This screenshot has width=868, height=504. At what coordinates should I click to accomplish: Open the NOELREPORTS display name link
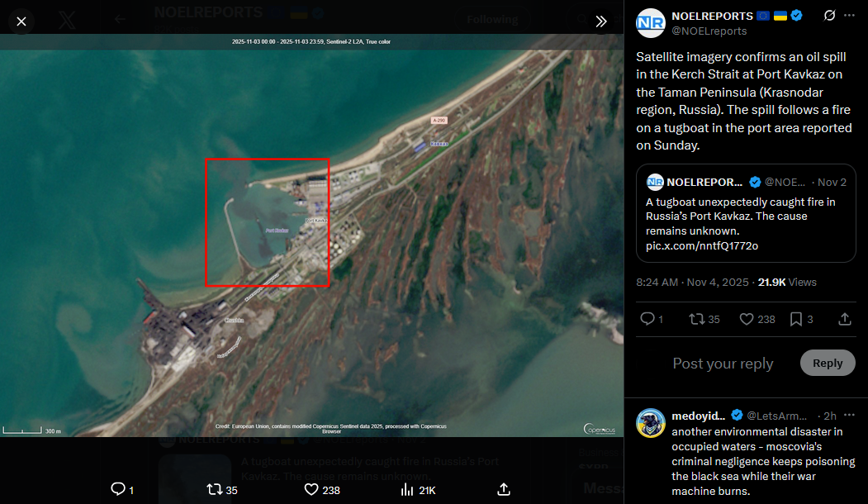click(712, 16)
